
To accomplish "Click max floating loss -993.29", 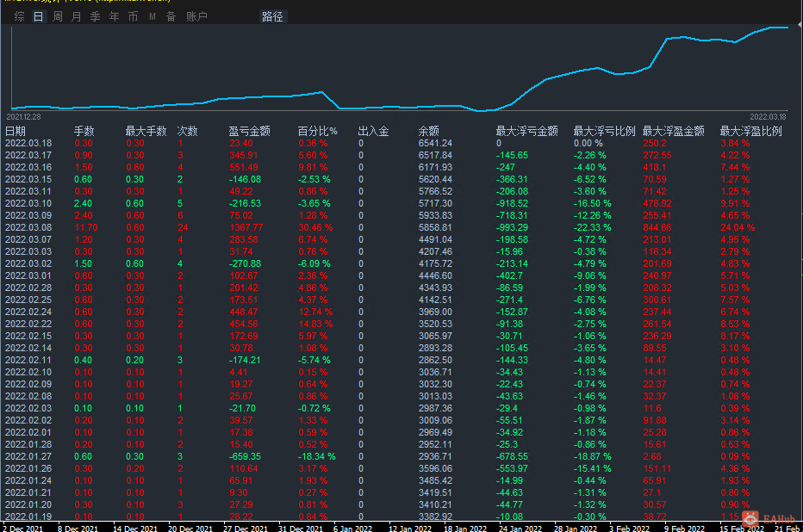I will click(512, 227).
